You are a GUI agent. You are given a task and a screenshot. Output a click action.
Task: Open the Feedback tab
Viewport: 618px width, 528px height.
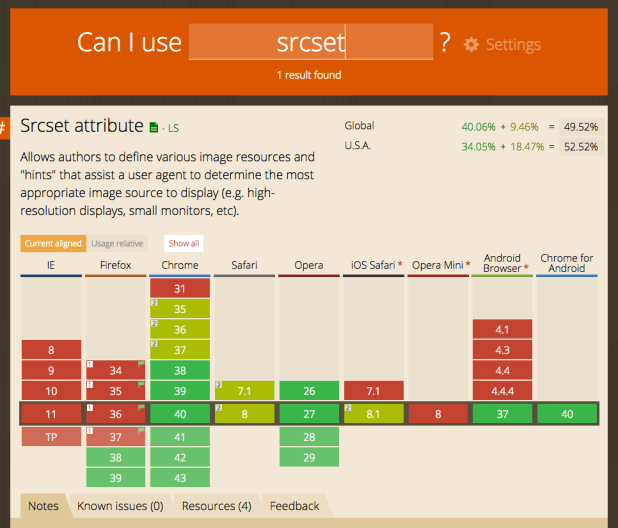pos(295,506)
